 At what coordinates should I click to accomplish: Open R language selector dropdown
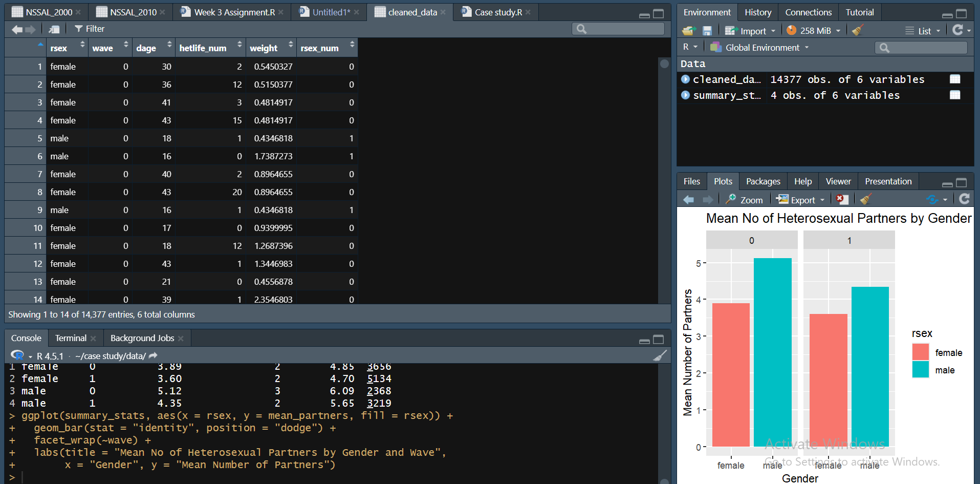point(690,47)
